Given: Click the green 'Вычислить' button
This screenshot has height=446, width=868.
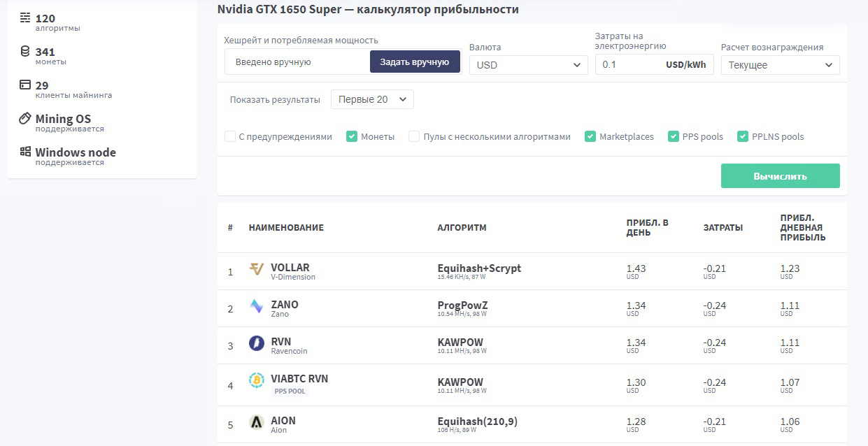Looking at the screenshot, I should pos(780,176).
